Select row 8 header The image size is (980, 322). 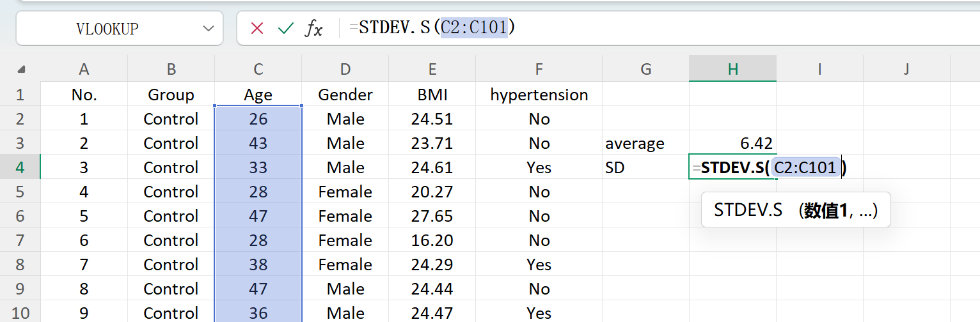point(20,264)
